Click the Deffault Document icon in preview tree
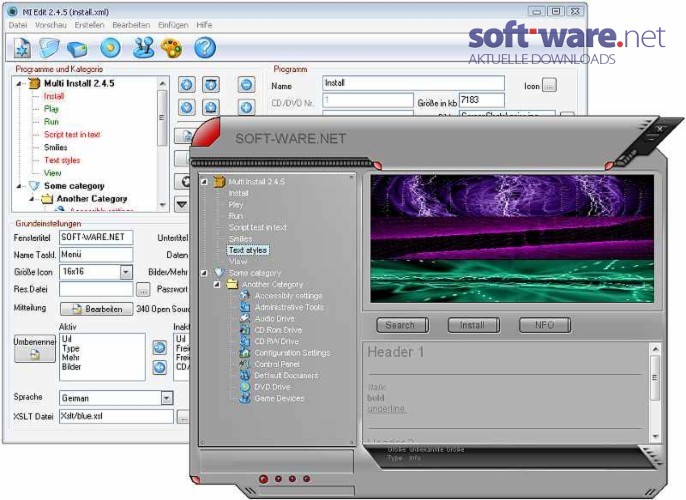The height and width of the screenshot is (500, 686). click(245, 375)
